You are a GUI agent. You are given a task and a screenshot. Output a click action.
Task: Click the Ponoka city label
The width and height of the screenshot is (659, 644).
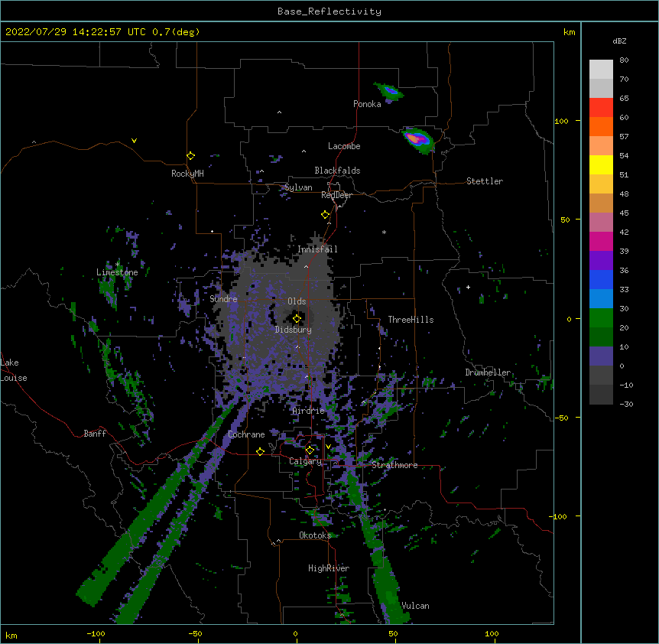point(367,104)
